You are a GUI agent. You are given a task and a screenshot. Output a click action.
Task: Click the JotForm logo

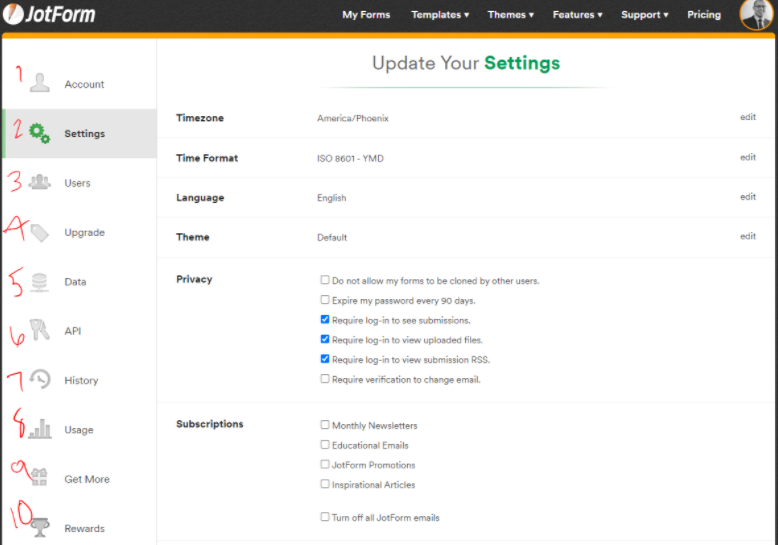coord(49,14)
